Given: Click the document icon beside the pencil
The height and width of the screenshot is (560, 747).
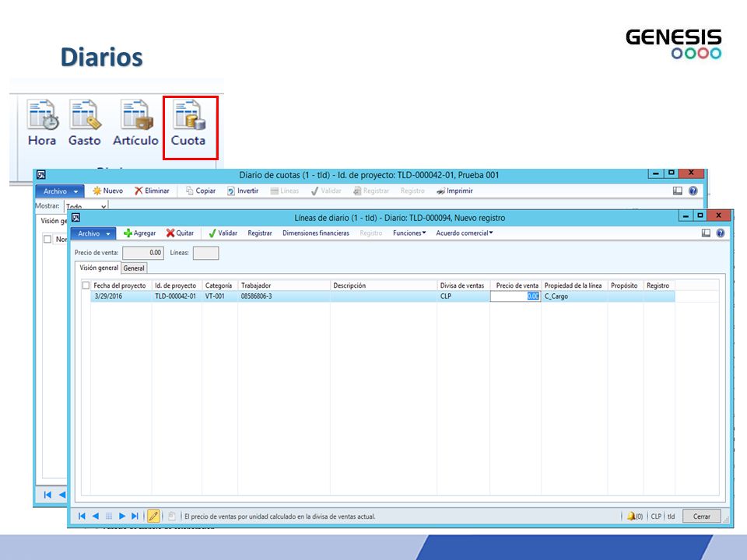Looking at the screenshot, I should click(x=171, y=516).
